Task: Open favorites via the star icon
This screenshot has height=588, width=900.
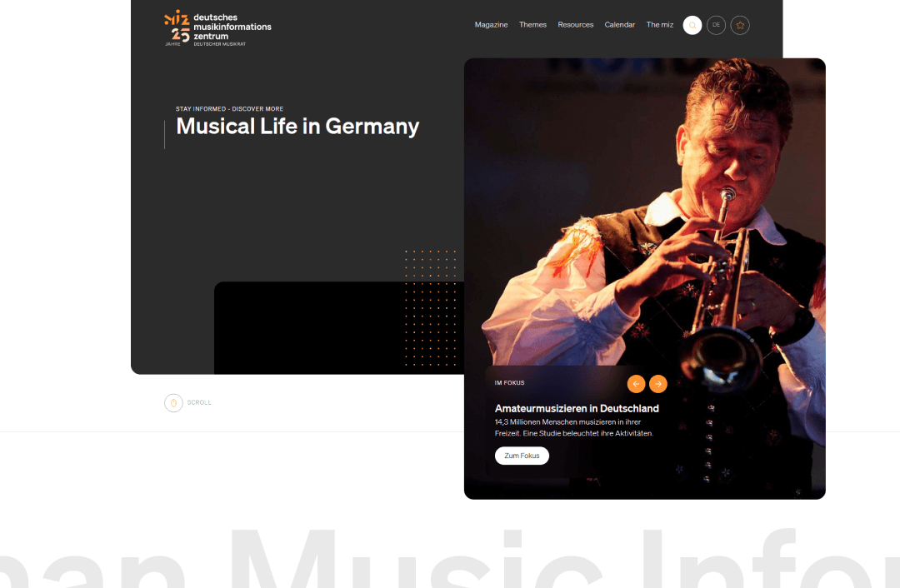Action: (x=740, y=25)
